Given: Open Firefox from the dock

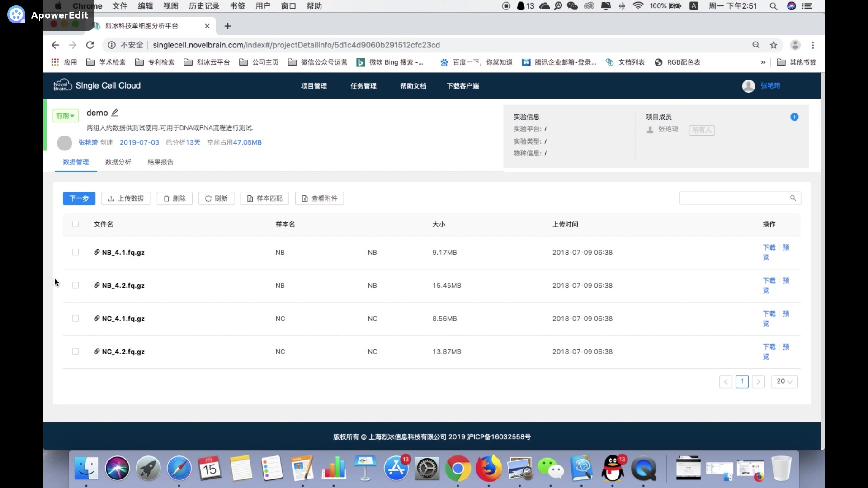Looking at the screenshot, I should [489, 469].
